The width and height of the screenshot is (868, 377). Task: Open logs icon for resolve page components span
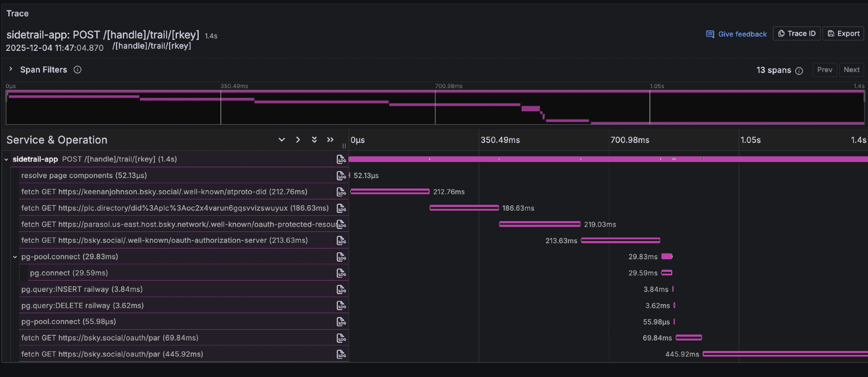point(341,175)
